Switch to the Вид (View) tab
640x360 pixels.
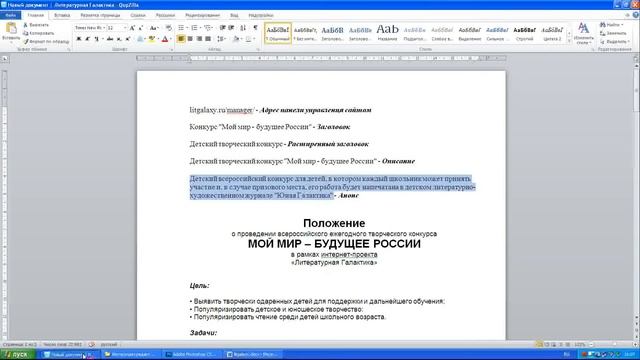click(x=234, y=15)
